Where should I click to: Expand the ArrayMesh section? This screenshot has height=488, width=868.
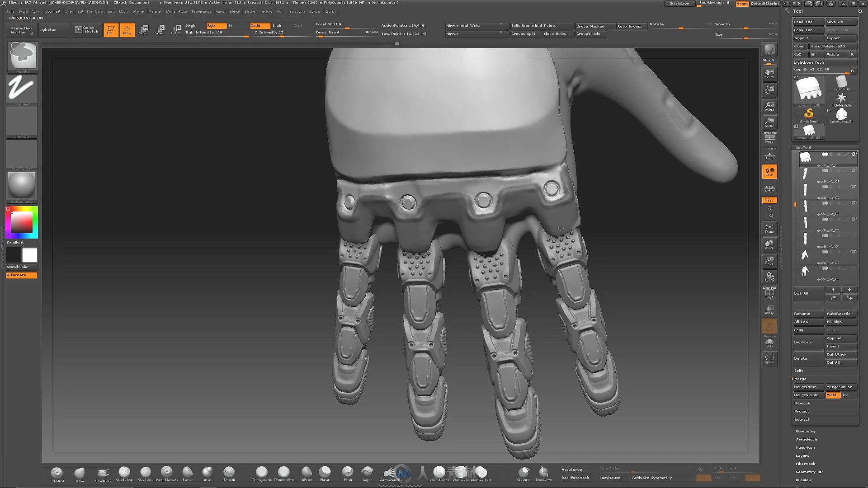tap(806, 439)
